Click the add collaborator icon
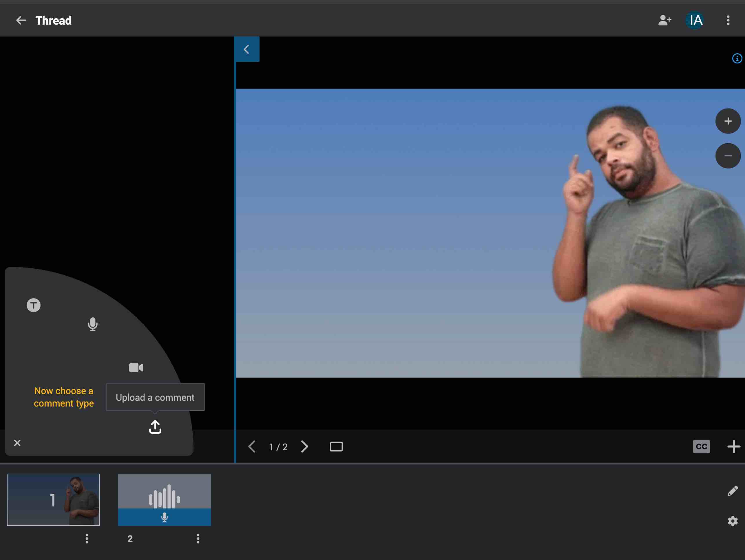Image resolution: width=745 pixels, height=560 pixels. 664,20
